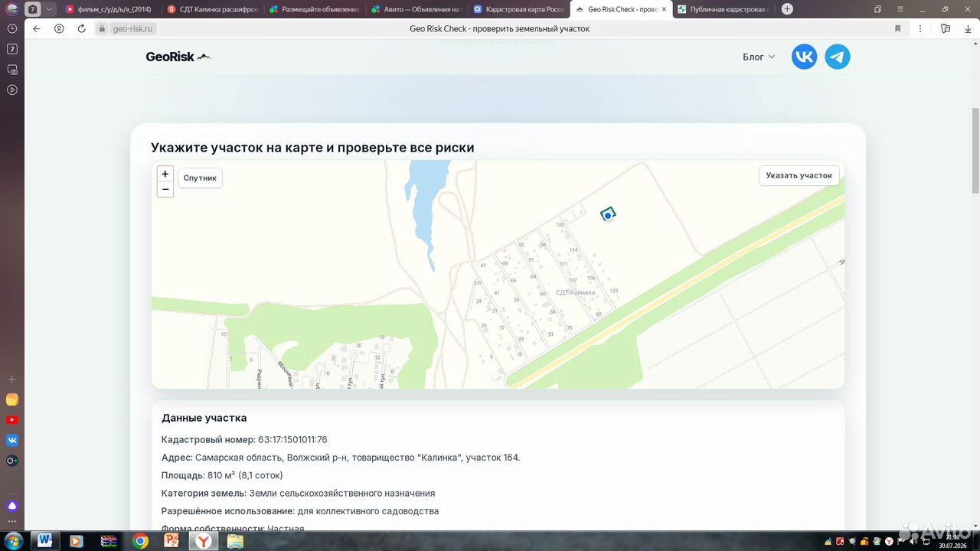Zoom in on the map
The height and width of the screenshot is (551, 980).
tap(165, 174)
